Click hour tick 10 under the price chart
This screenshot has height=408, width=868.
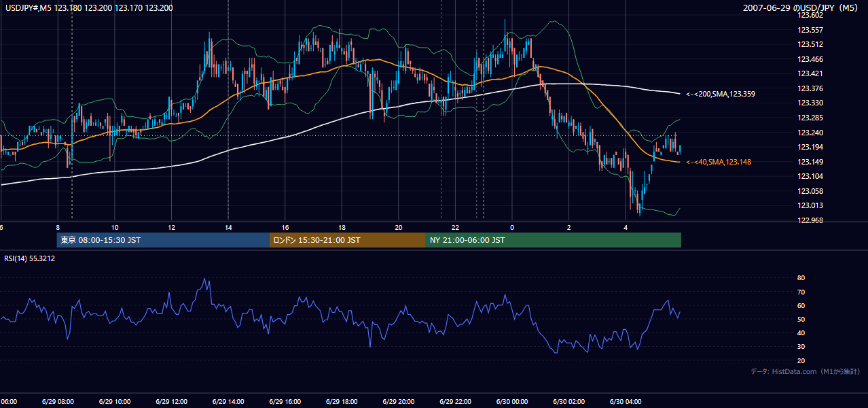pyautogui.click(x=115, y=227)
